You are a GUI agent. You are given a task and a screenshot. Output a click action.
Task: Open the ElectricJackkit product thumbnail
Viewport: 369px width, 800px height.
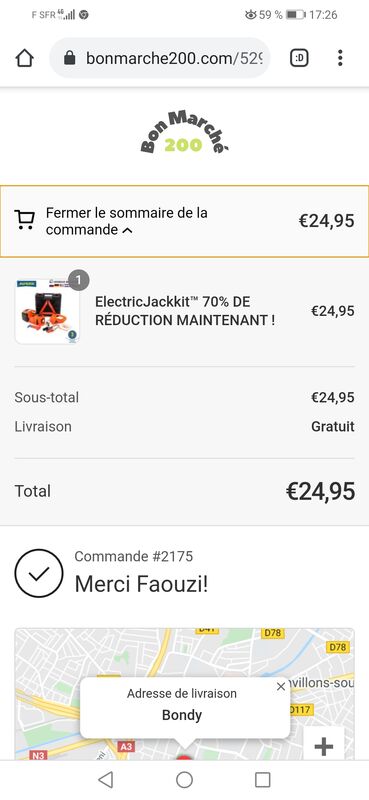tap(47, 311)
